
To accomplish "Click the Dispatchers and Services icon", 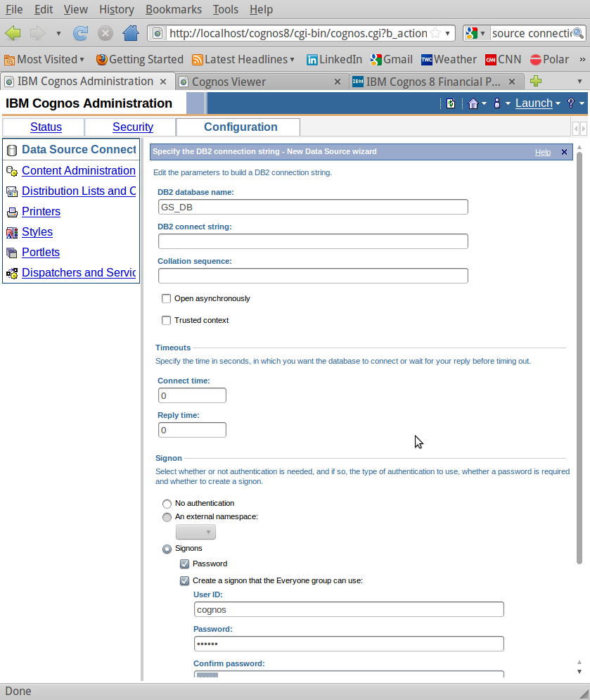I will [x=12, y=273].
